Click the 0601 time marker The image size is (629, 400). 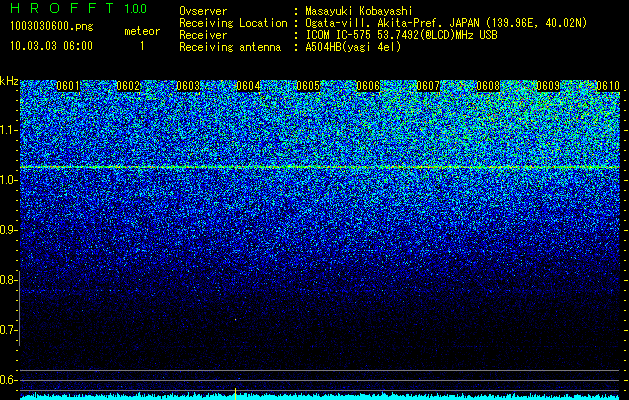(x=68, y=86)
